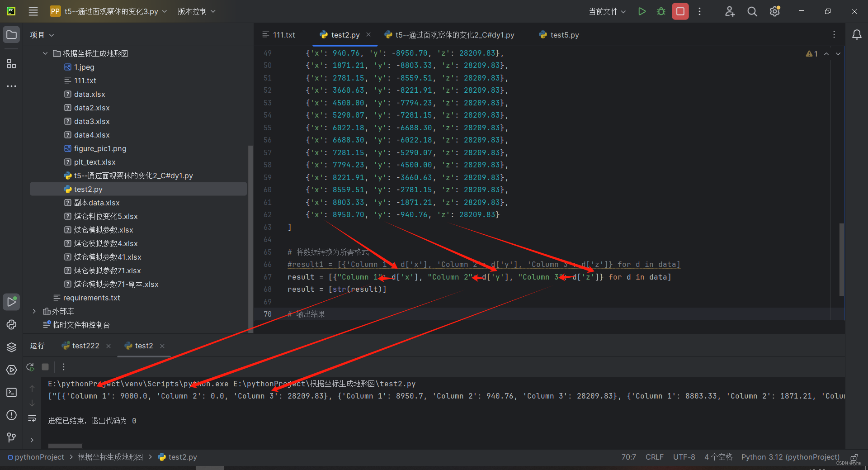Open the main hamburger menu
868x470 pixels.
(33, 11)
